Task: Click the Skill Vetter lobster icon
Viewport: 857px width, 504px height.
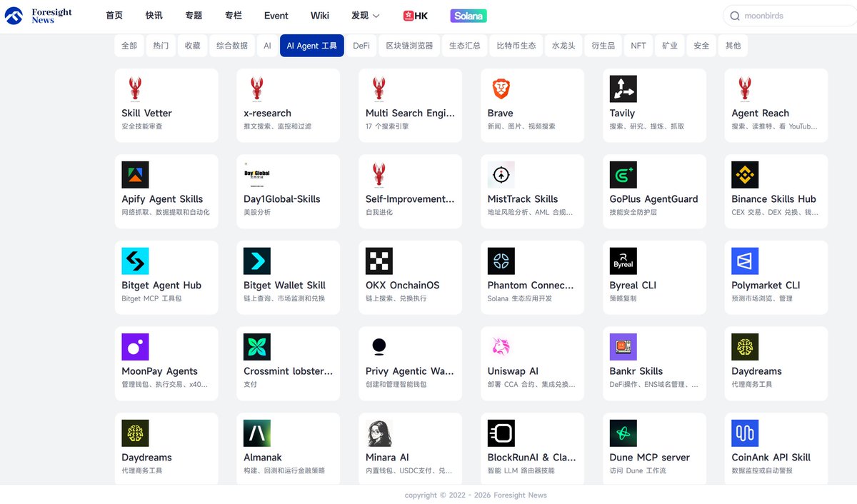Action: click(x=135, y=89)
